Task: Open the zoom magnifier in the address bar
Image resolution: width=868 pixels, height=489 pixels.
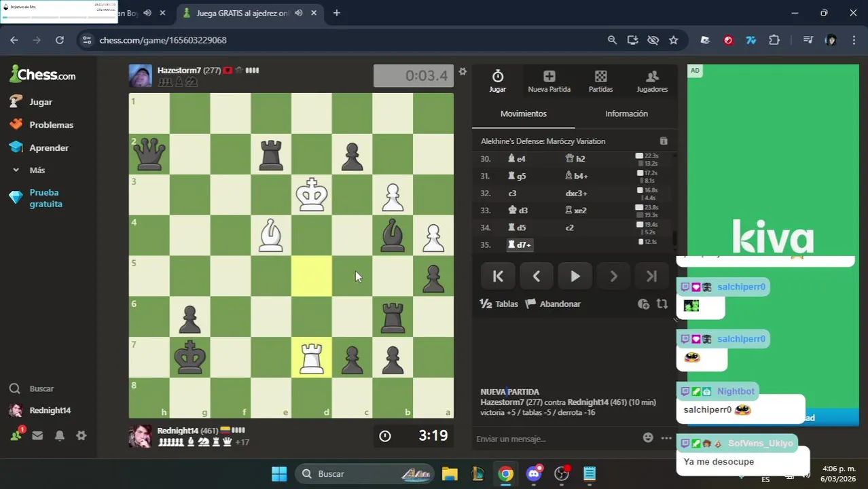Action: tap(612, 40)
